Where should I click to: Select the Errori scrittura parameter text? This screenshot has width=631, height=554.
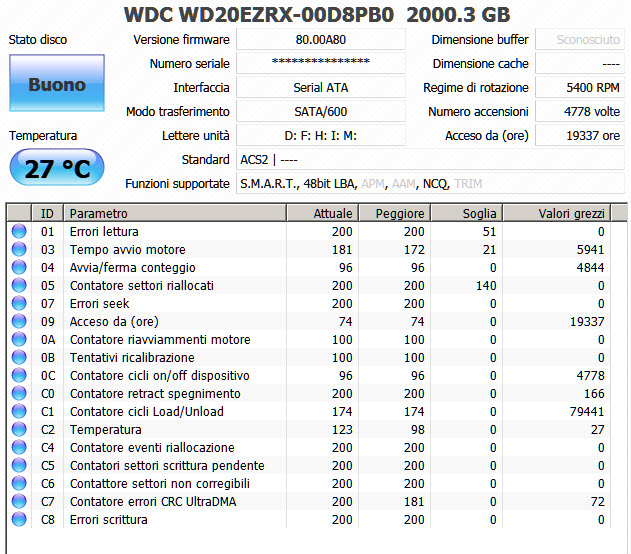point(109,520)
